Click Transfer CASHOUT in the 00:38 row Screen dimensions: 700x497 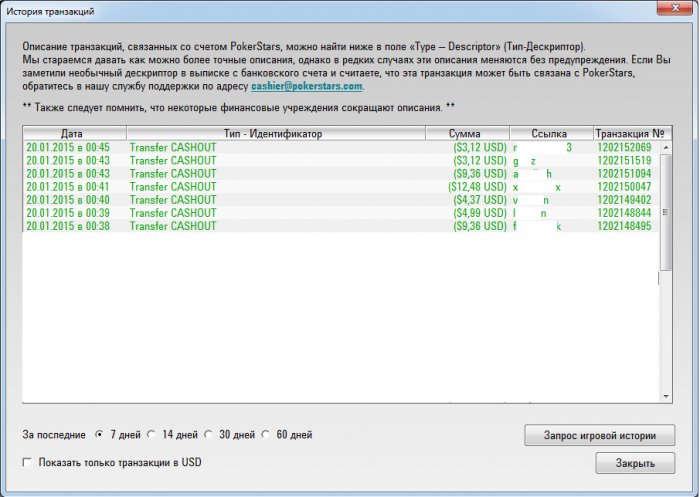(x=173, y=226)
